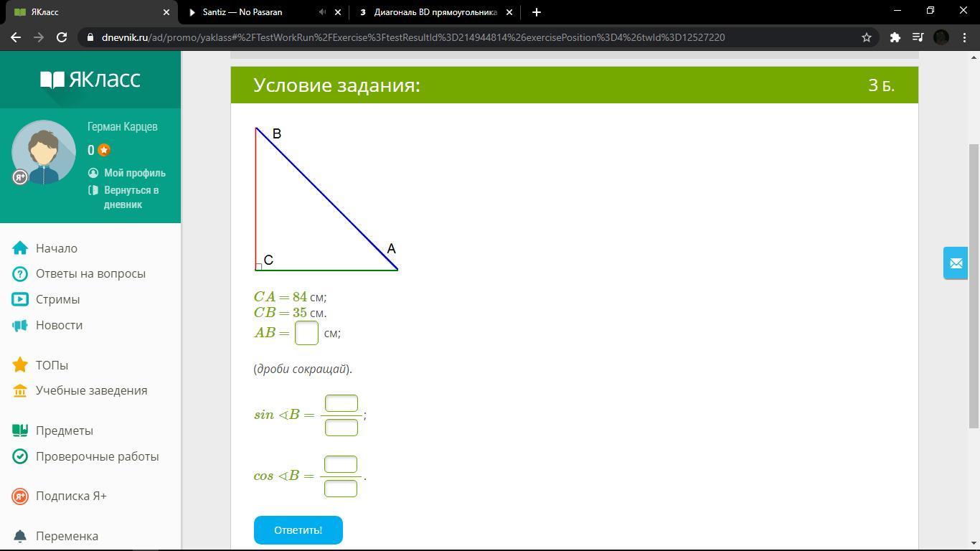Open Проверочные работы in the sidebar
This screenshot has height=551, width=980.
(x=97, y=456)
